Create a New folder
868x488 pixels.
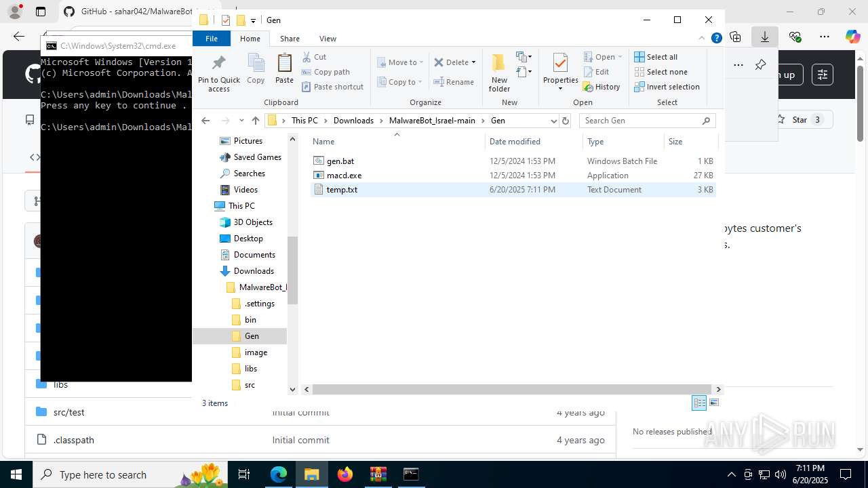(x=499, y=73)
